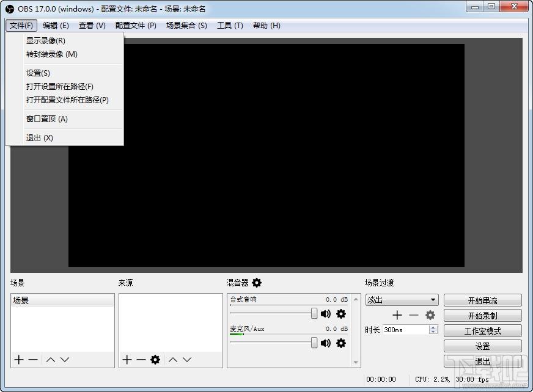Choose 转封装录像 (M) menu entry
This screenshot has width=533, height=392.
coord(65,54)
